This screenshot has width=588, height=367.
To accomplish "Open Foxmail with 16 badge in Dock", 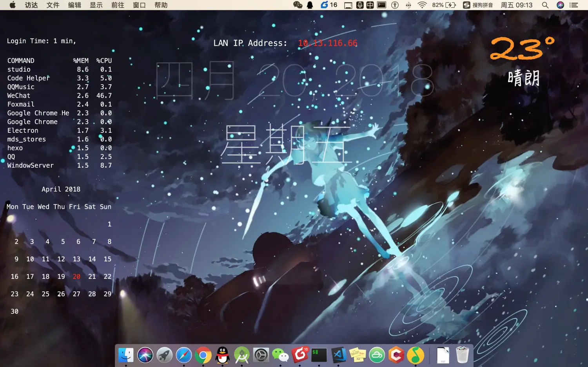I will [x=300, y=355].
